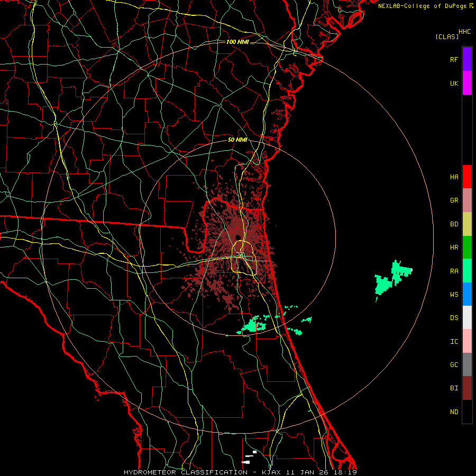Click the UK legend label
Screen dimensions: 476x476
pos(454,83)
